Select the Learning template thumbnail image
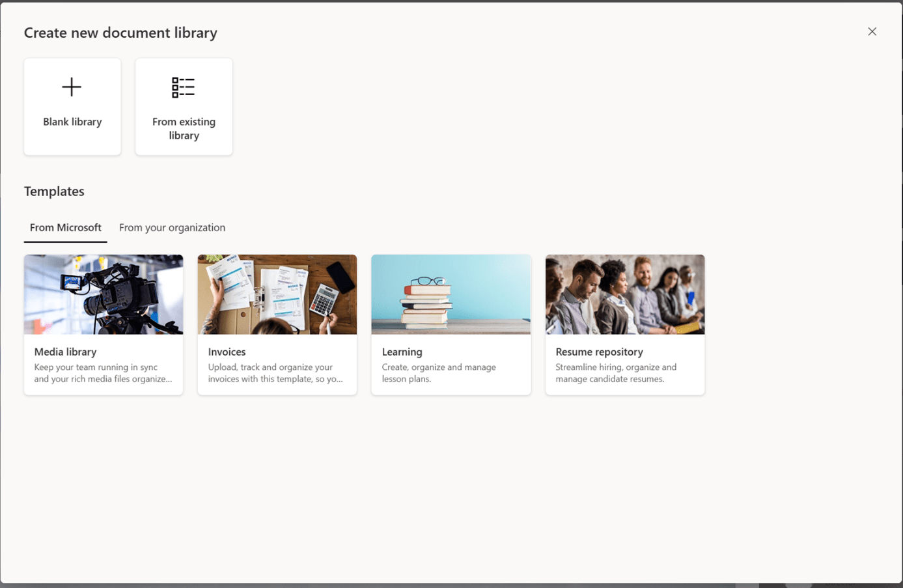Viewport: 903px width, 588px height. coord(451,294)
